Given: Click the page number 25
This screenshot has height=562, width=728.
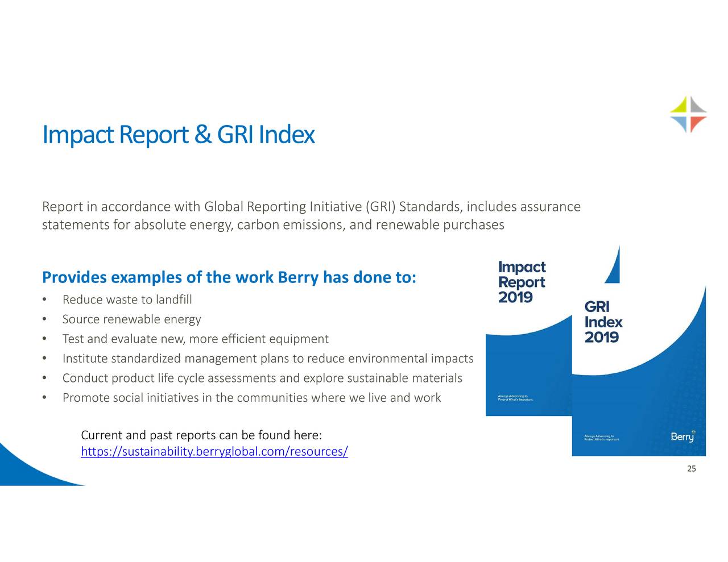Looking at the screenshot, I should pos(692,468).
